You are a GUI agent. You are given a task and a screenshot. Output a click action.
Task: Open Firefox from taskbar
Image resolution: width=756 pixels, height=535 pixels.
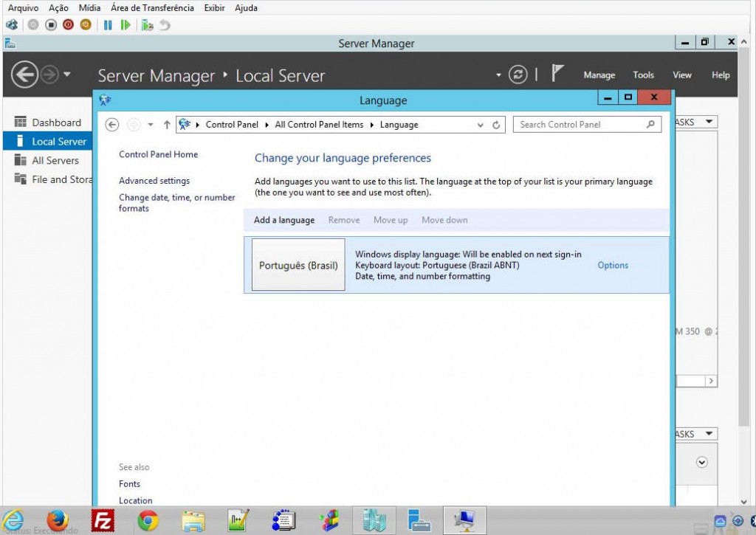pyautogui.click(x=58, y=520)
